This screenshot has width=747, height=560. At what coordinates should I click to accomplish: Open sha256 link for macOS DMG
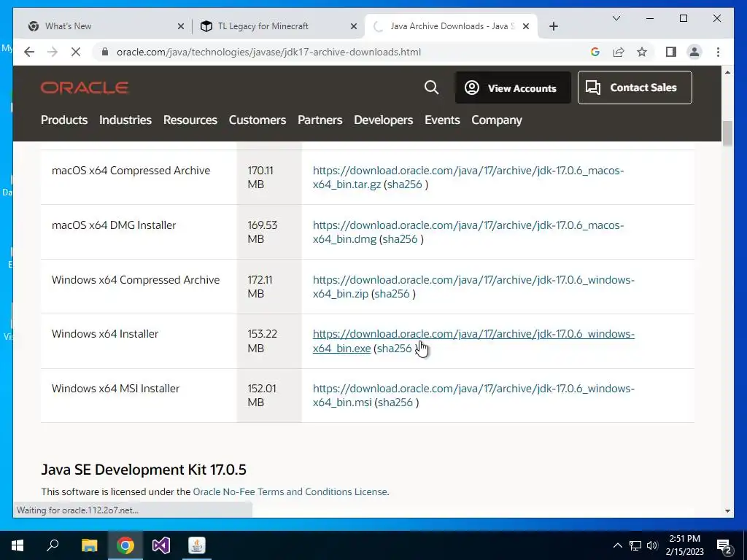[x=400, y=239]
